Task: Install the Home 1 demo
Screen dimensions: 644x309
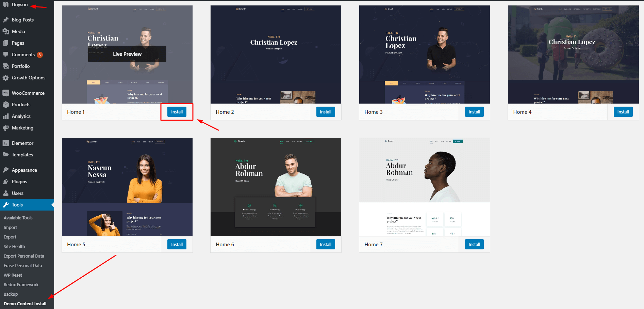Action: [177, 112]
